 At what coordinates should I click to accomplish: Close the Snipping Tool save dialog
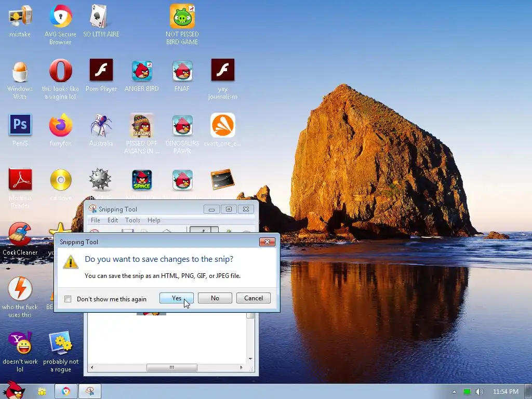click(267, 242)
